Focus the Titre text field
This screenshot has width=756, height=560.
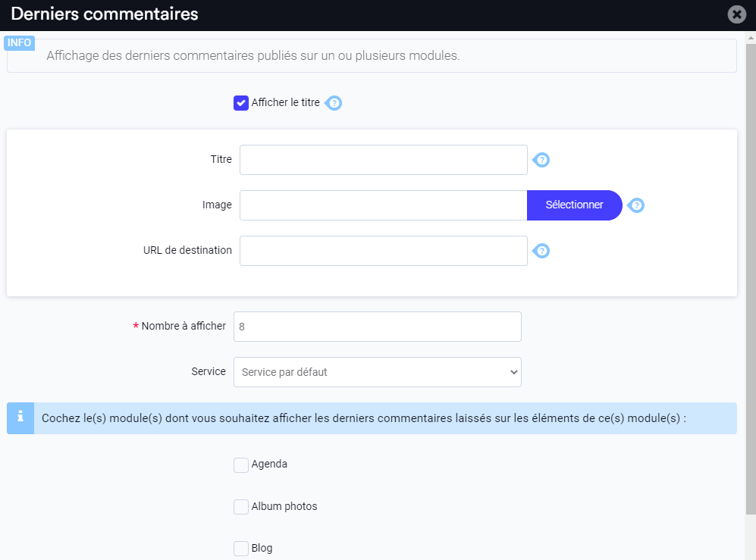(383, 160)
